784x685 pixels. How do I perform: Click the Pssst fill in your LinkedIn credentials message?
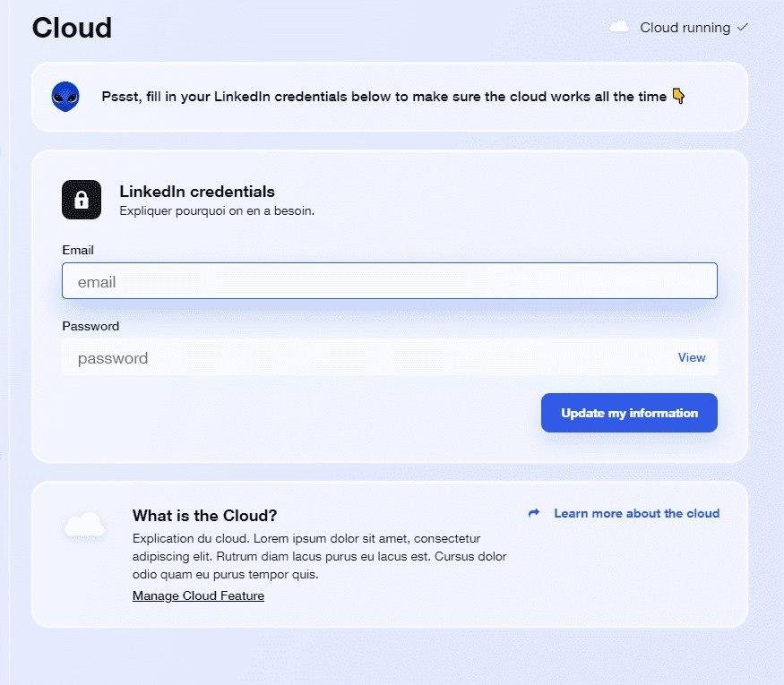384,97
